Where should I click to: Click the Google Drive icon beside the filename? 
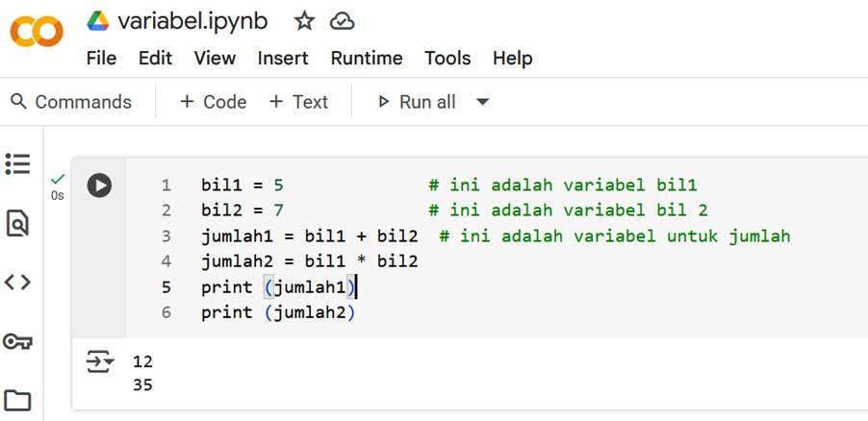click(x=98, y=21)
